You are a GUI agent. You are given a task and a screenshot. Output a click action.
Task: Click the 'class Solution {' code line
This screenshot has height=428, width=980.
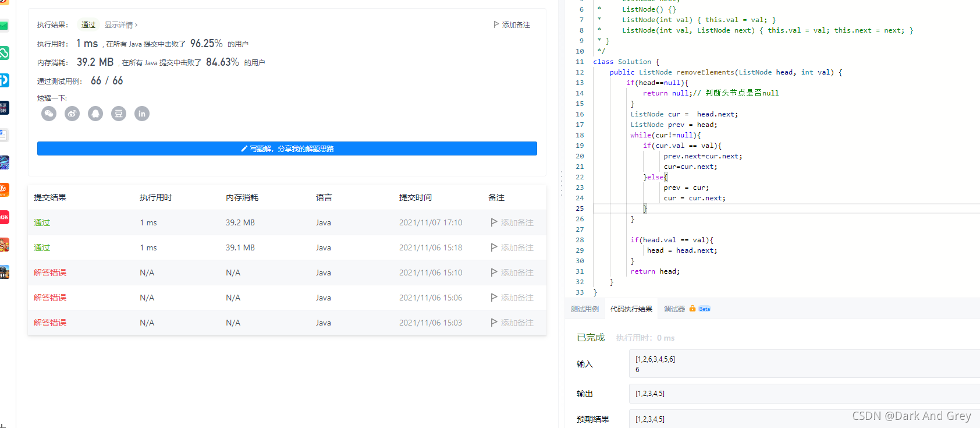point(626,62)
